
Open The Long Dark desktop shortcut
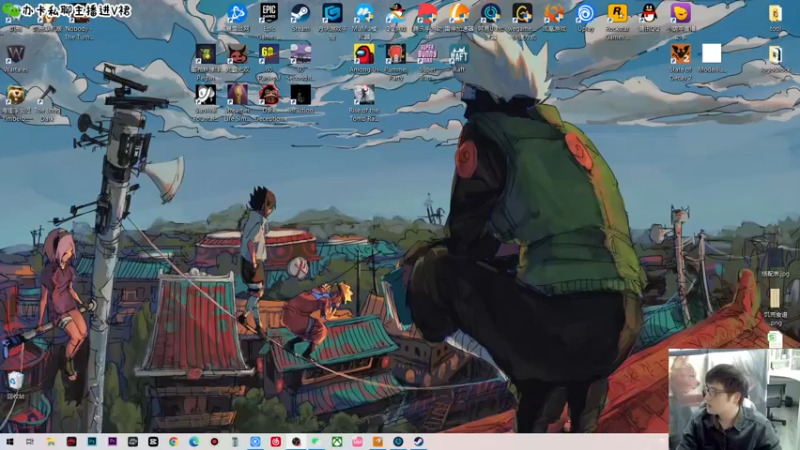coord(47,95)
